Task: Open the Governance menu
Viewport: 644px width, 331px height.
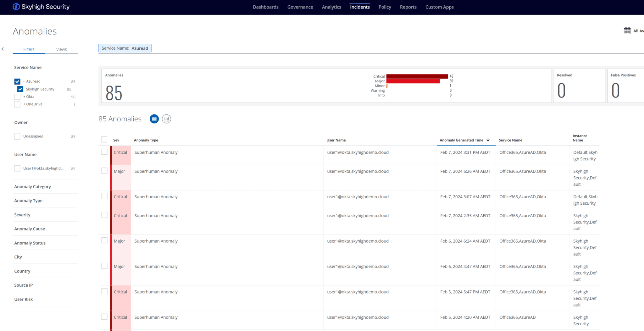Action: click(x=300, y=7)
